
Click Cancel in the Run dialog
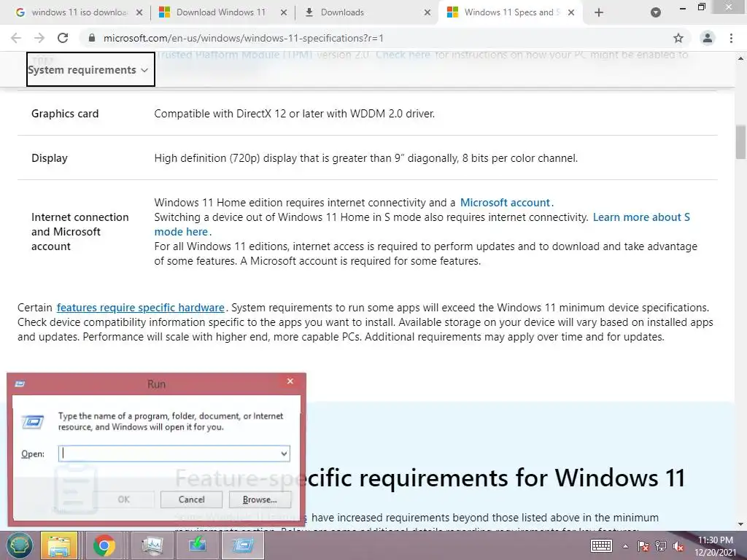pyautogui.click(x=192, y=499)
